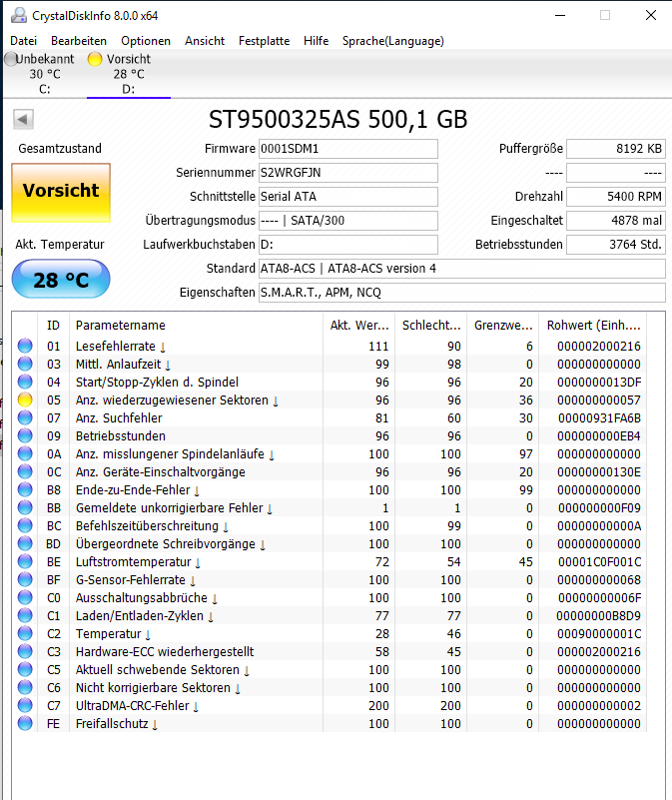Image resolution: width=672 pixels, height=800 pixels.
Task: Click the Betriebsstunden field 3764 Std.
Action: click(616, 245)
